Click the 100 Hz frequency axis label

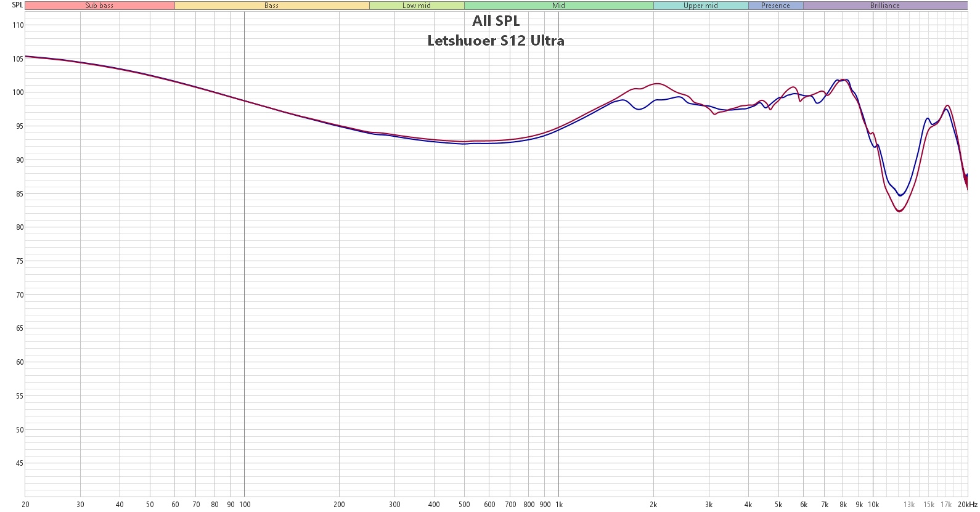[245, 505]
